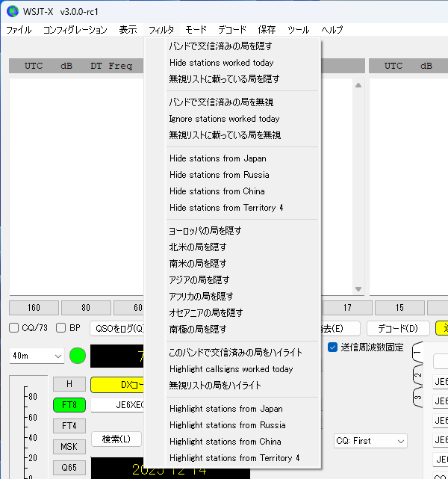The image size is (448, 479).
Task: Close the フィルタ menu by clicking its title
Action: [x=161, y=30]
